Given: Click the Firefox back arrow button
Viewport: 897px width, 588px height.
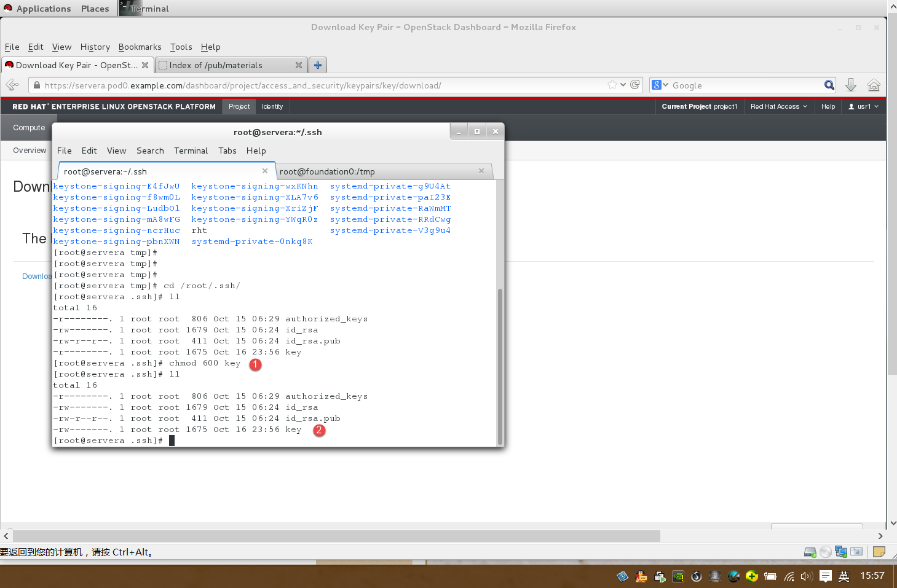Looking at the screenshot, I should [12, 85].
